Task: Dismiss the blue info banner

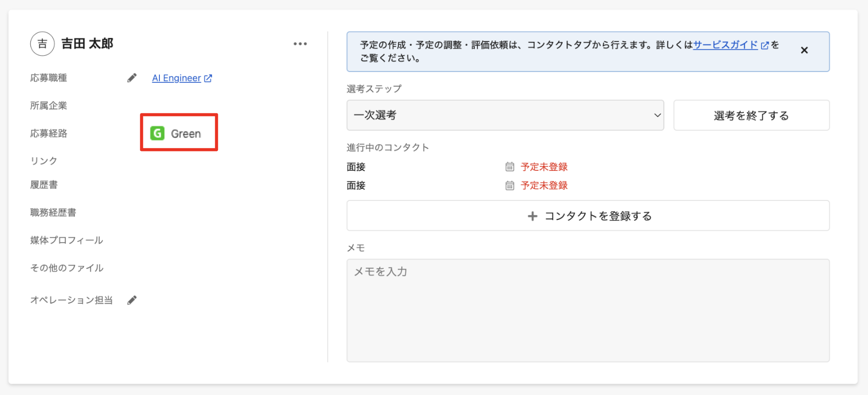Action: [x=804, y=50]
